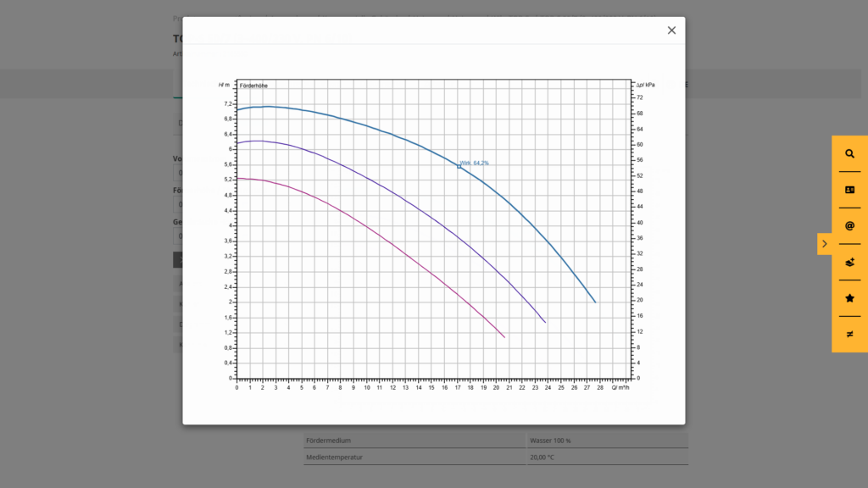Click the H/ m left axis label

[x=224, y=85]
